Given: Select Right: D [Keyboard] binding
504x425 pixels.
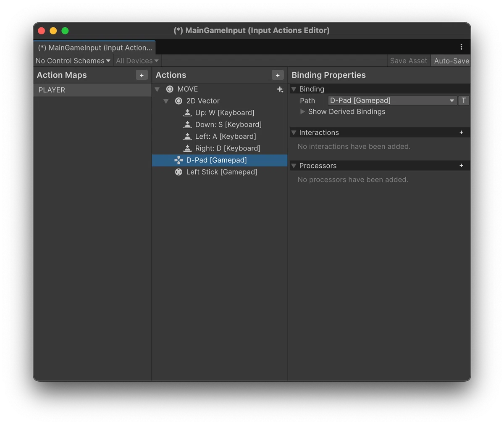Looking at the screenshot, I should coord(220,148).
